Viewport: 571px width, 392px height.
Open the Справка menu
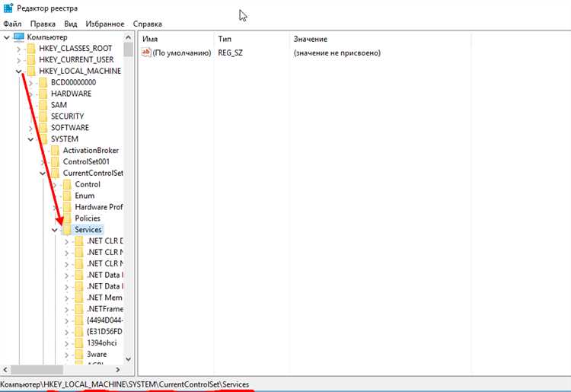point(147,24)
